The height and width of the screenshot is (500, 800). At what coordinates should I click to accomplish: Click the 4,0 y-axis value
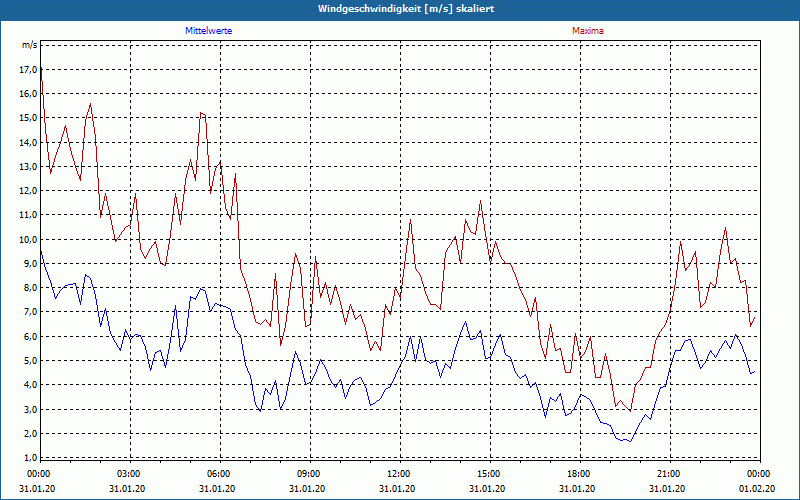(30, 385)
